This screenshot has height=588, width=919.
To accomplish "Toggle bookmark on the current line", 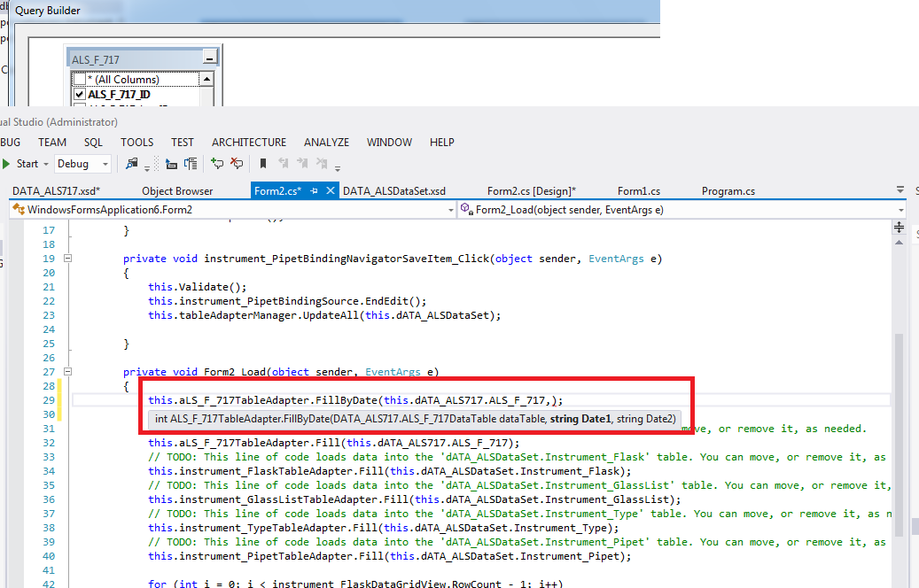I will tap(263, 164).
